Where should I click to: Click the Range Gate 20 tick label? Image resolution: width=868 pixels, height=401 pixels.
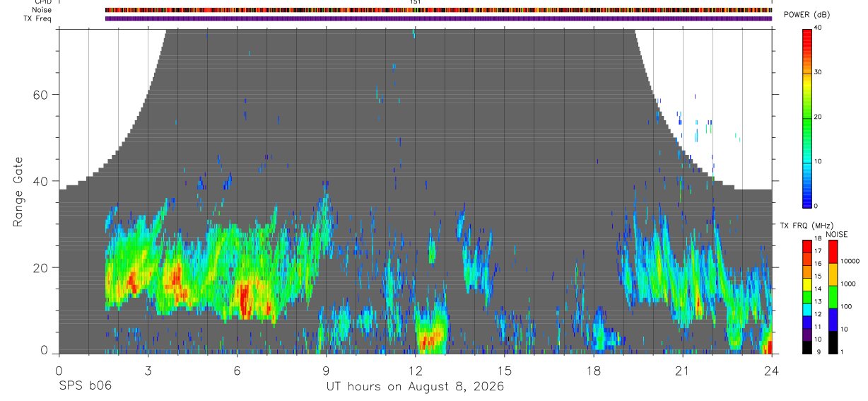(41, 267)
